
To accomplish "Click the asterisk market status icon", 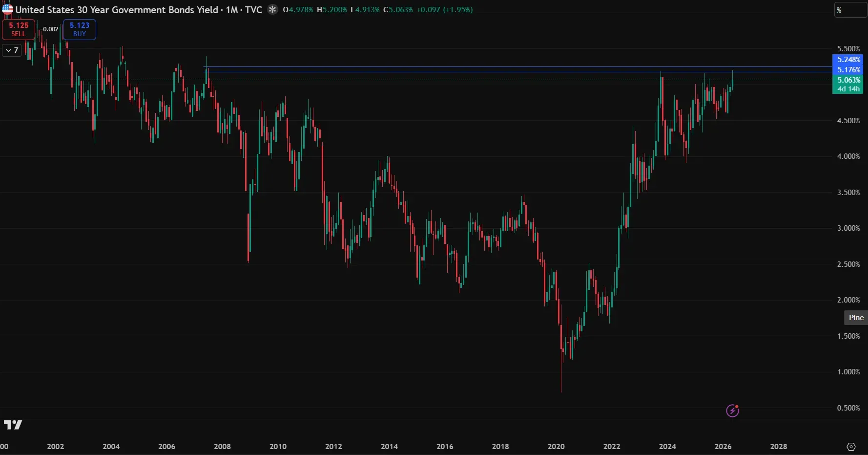I will pyautogui.click(x=272, y=9).
